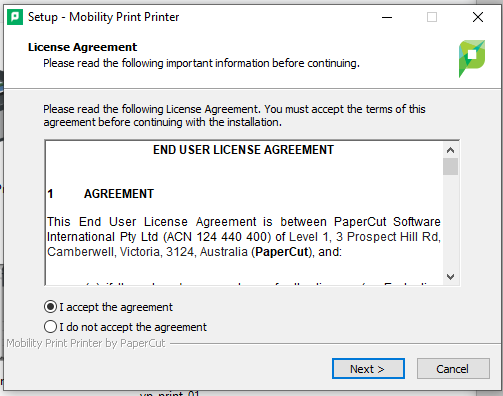Select the 'I accept the agreement' radio button
Image resolution: width=503 pixels, height=396 pixels.
(x=50, y=307)
